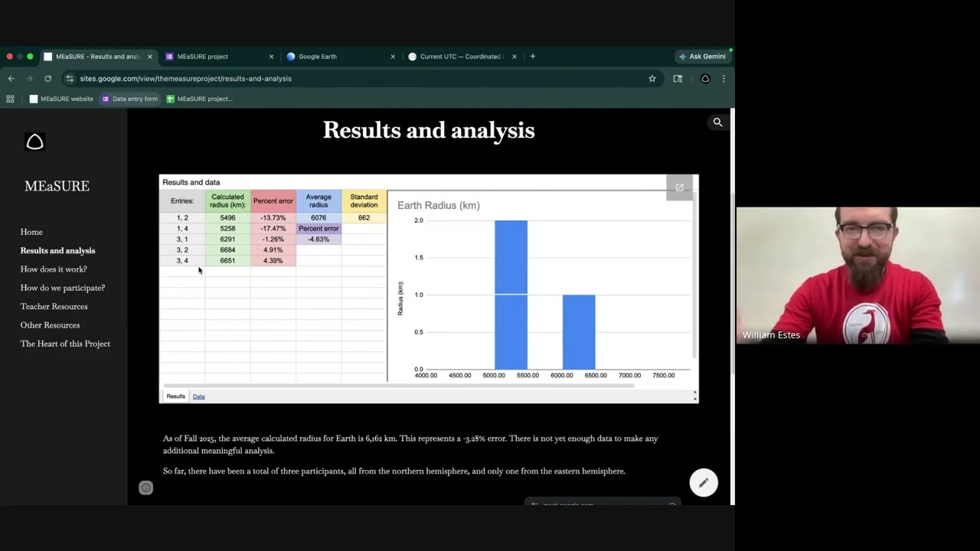
Task: Select the Data sheet tab
Action: 198,396
